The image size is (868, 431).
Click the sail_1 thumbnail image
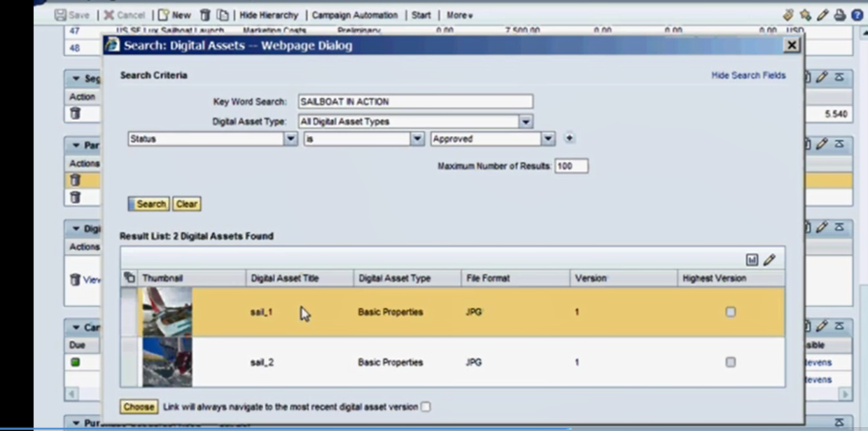tap(167, 312)
